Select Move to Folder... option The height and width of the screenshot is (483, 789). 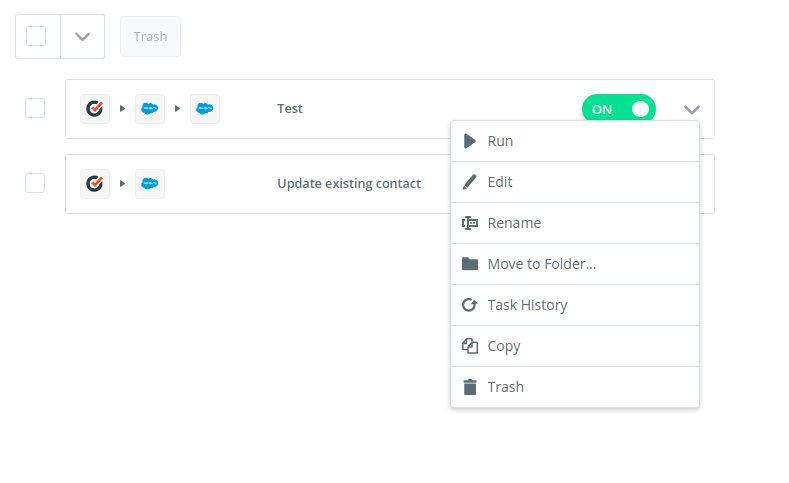click(575, 264)
